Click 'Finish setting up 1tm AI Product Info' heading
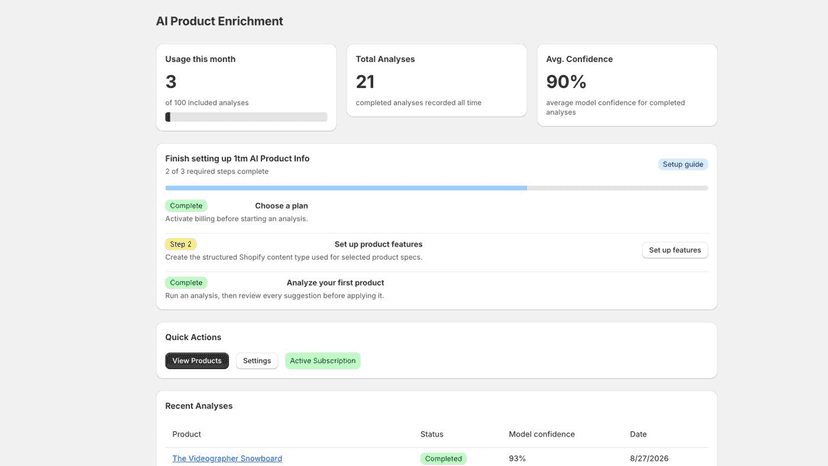828x466 pixels. (x=237, y=159)
